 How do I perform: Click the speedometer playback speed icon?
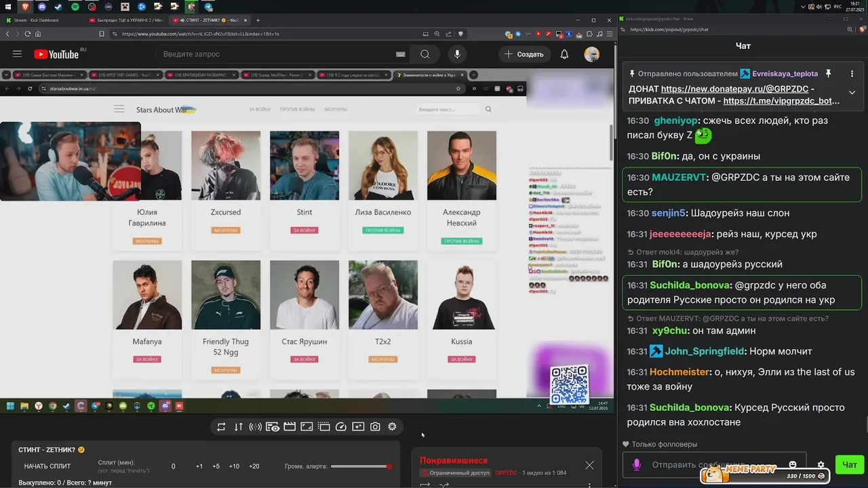341,426
